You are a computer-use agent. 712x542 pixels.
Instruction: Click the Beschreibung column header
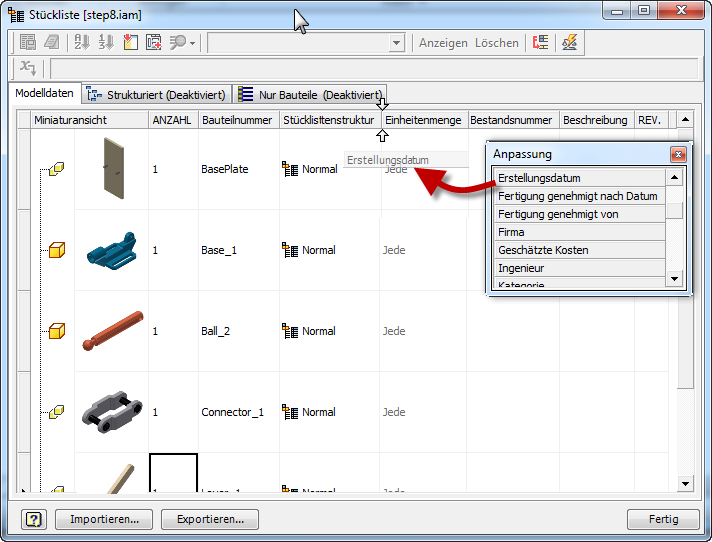[596, 120]
